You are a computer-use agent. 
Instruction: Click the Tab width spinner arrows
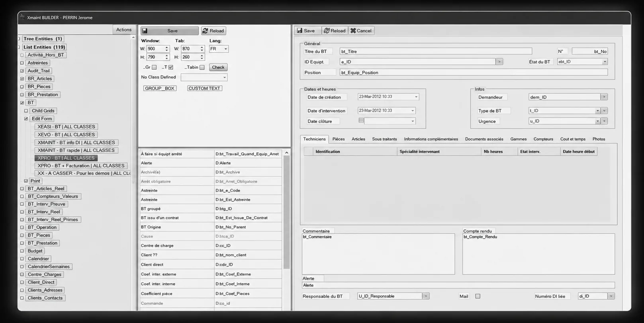coord(202,49)
